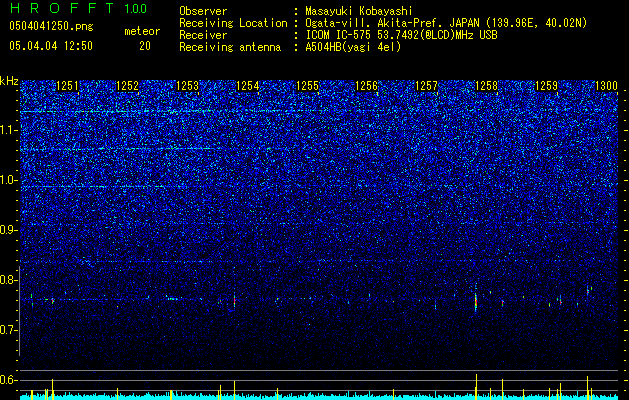
Task: Select the file name 0504041250.png
Action: click(x=51, y=26)
